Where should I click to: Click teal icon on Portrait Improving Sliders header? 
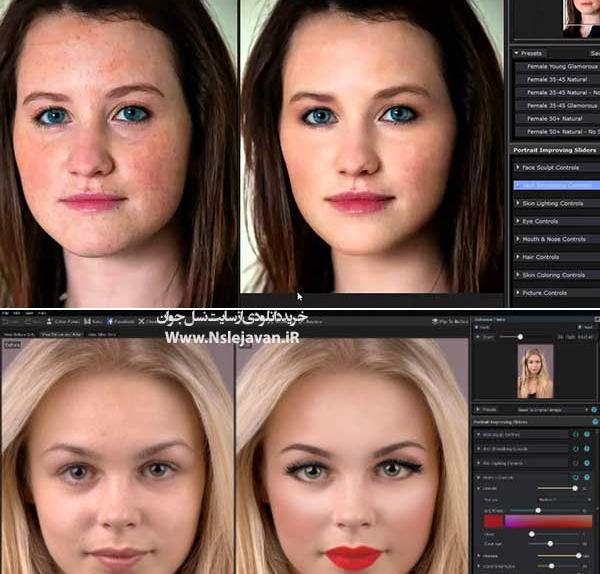[x=595, y=422]
